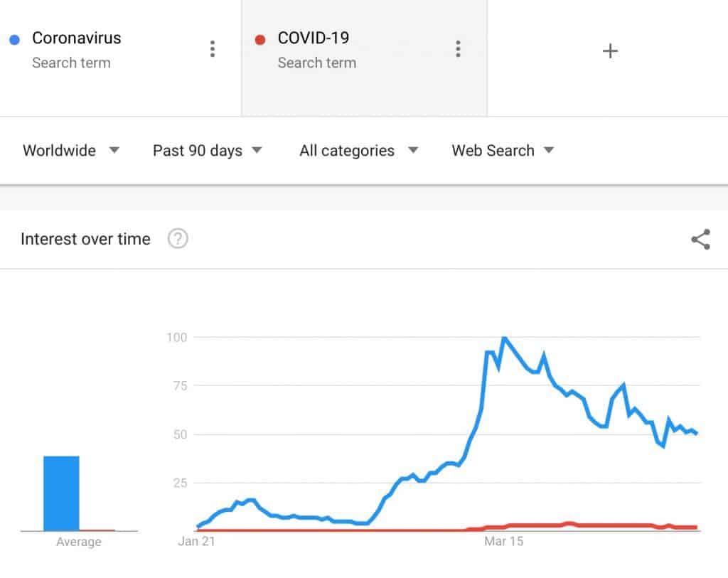Screen dimensions: 728x578
Task: Click the peak of the blue Coronavirus line
Action: pyautogui.click(x=504, y=338)
